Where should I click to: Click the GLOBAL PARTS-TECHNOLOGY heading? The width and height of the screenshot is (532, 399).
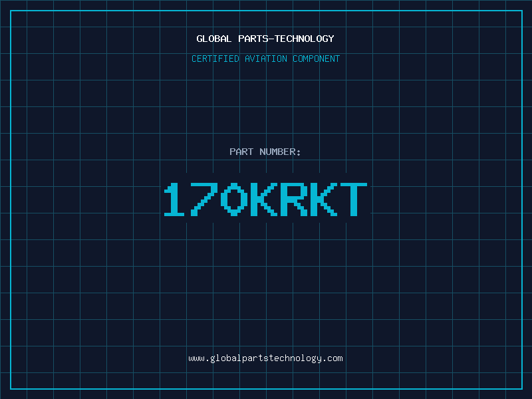265,39
